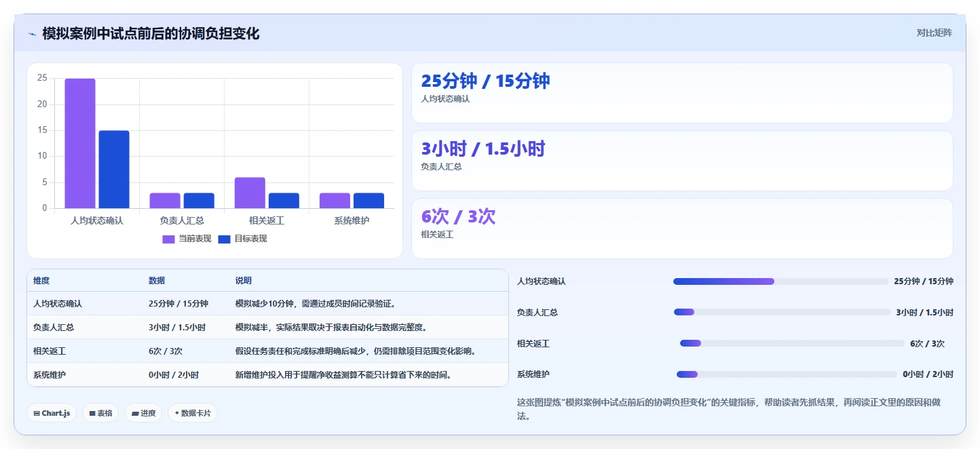The height and width of the screenshot is (449, 980).
Task: Click the lightning icon beside the panel title
Action: pos(32,34)
